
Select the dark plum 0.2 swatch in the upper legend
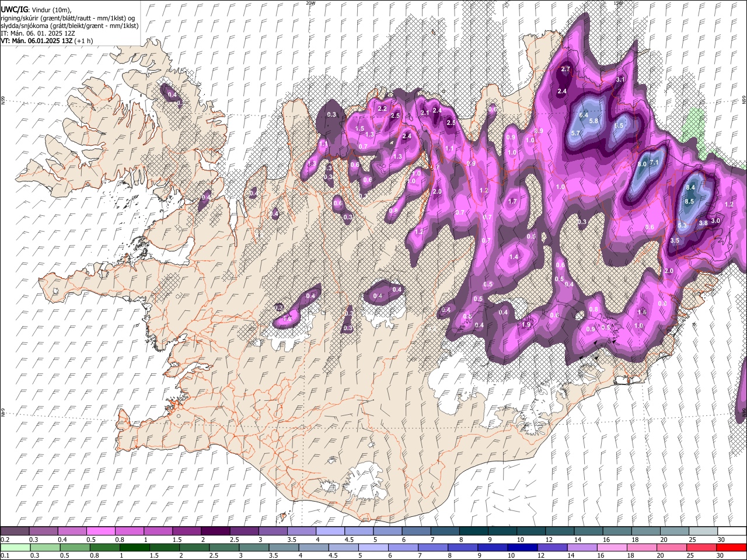coord(15,531)
